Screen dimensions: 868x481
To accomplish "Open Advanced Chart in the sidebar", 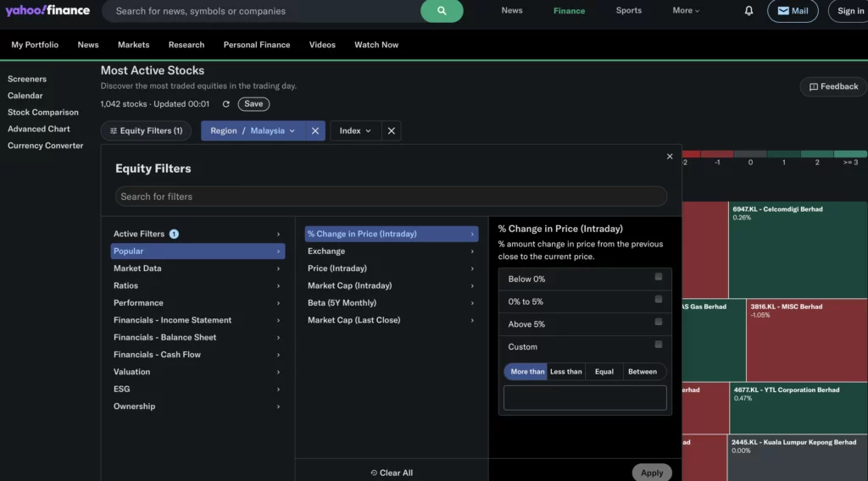I will [x=39, y=129].
